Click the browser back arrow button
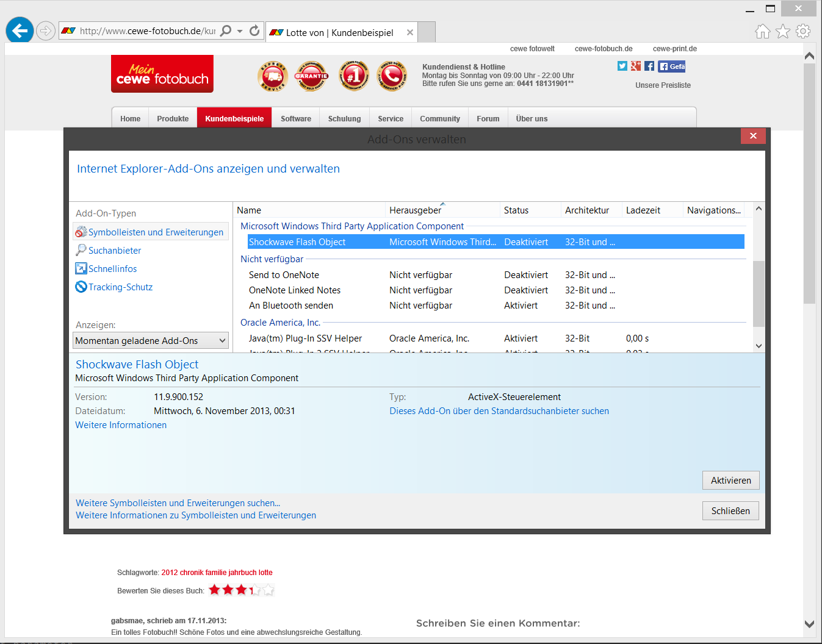Screen dimensions: 822x644 20,30
